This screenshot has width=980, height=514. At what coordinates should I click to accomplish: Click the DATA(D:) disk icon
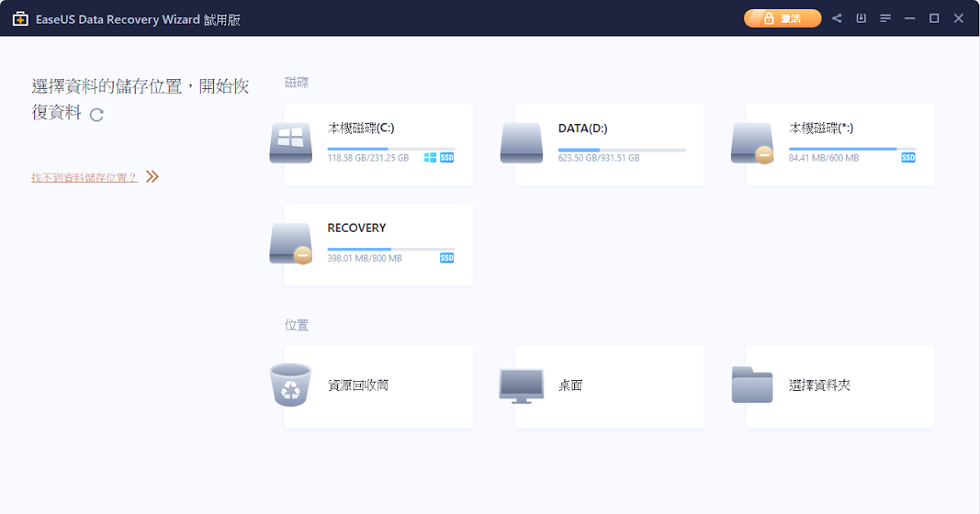pos(522,143)
